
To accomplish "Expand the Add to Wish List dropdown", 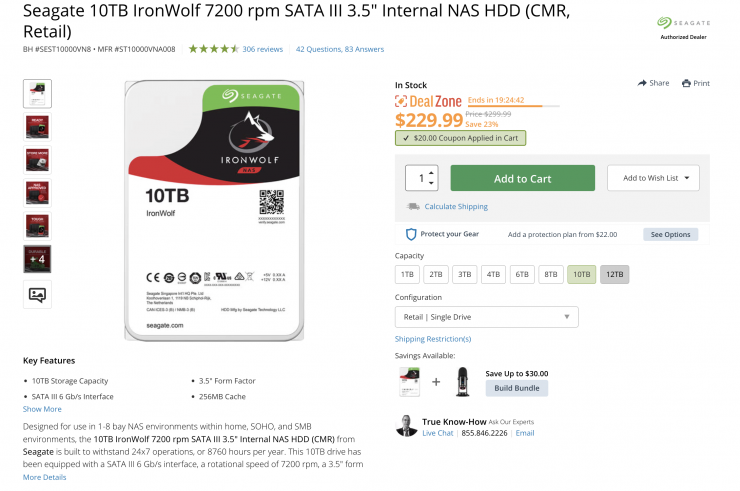I will pyautogui.click(x=653, y=178).
